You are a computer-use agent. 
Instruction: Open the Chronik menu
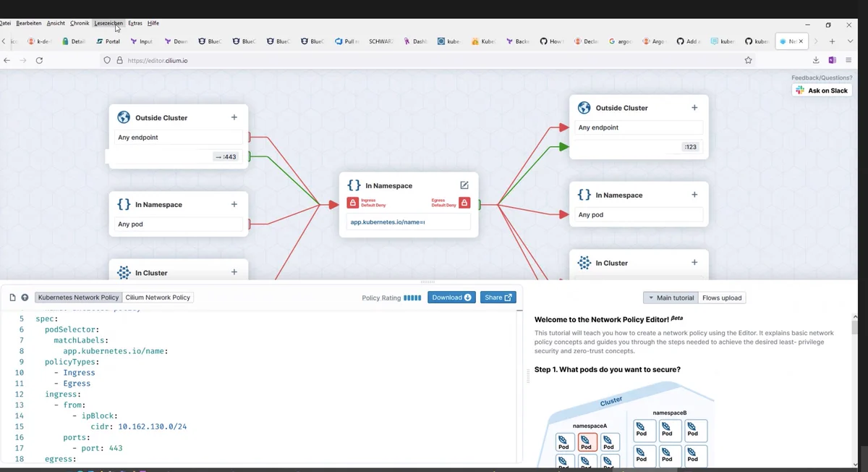pos(80,23)
